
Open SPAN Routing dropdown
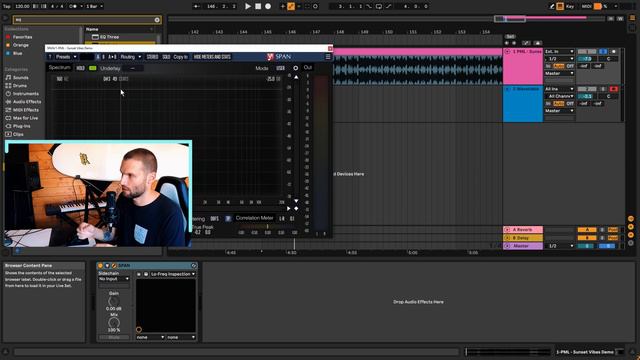(x=131, y=57)
